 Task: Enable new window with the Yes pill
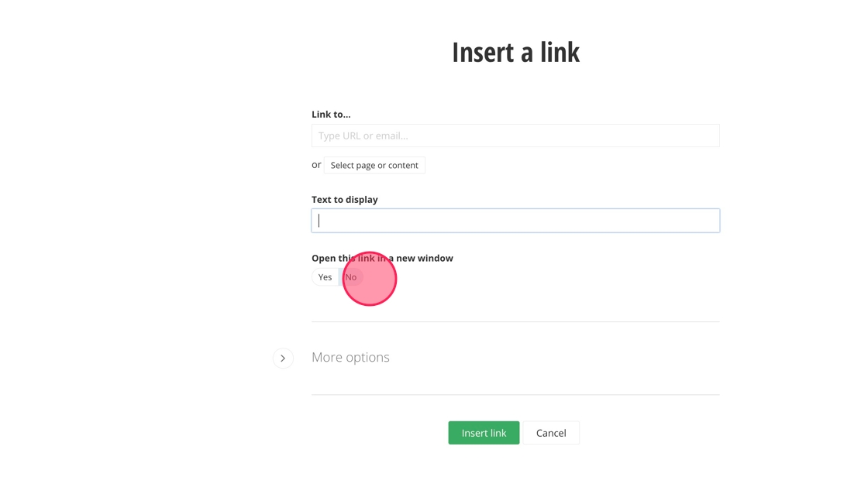[x=325, y=277]
